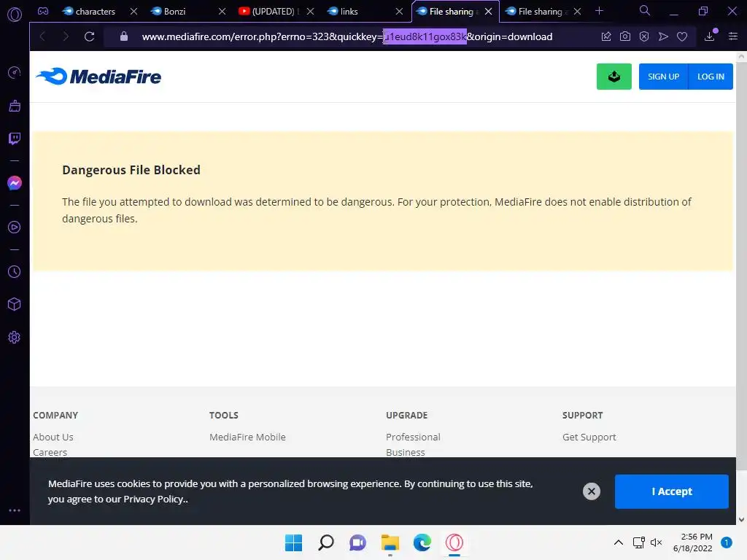This screenshot has height=560, width=747.
Task: Click the muted volume tray icon
Action: point(656,542)
